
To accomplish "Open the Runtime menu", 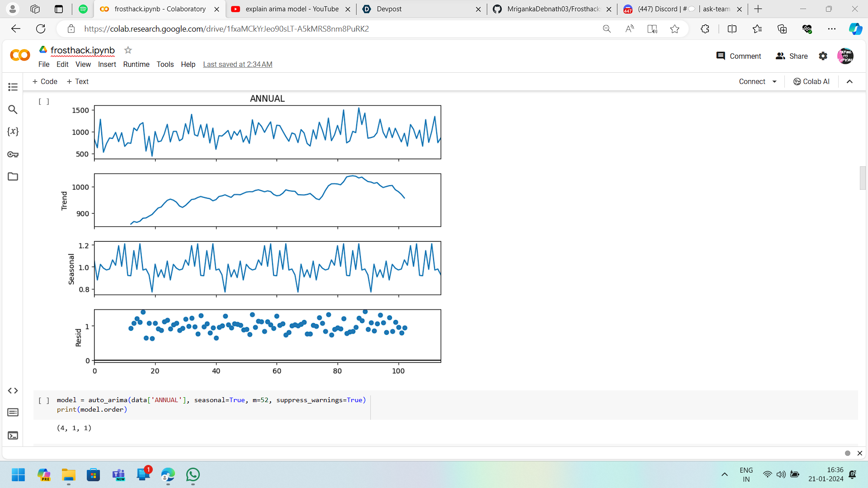I will point(136,64).
